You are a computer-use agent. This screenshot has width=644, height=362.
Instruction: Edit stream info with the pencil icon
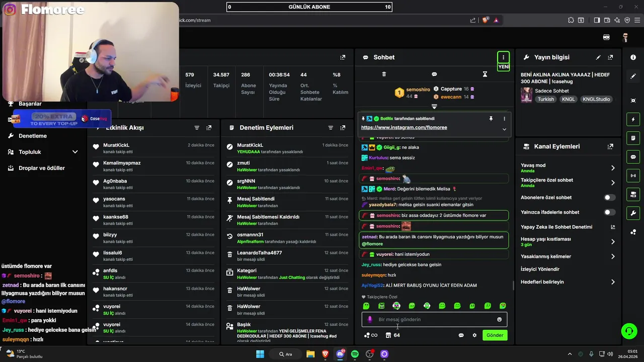tap(598, 57)
